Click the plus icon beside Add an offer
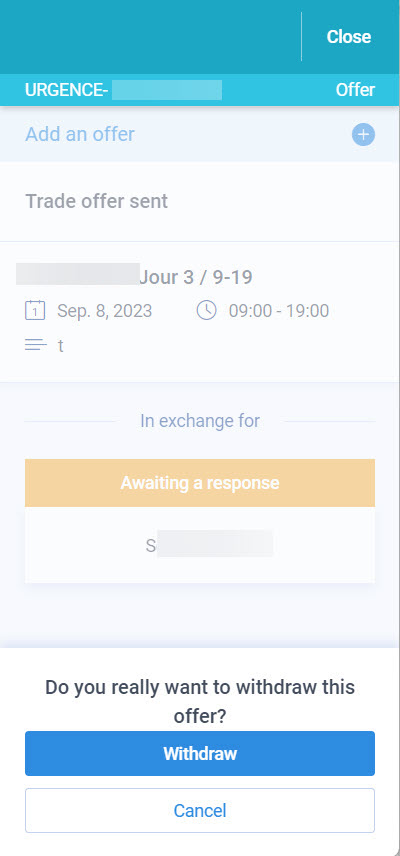This screenshot has height=856, width=400. 363,134
